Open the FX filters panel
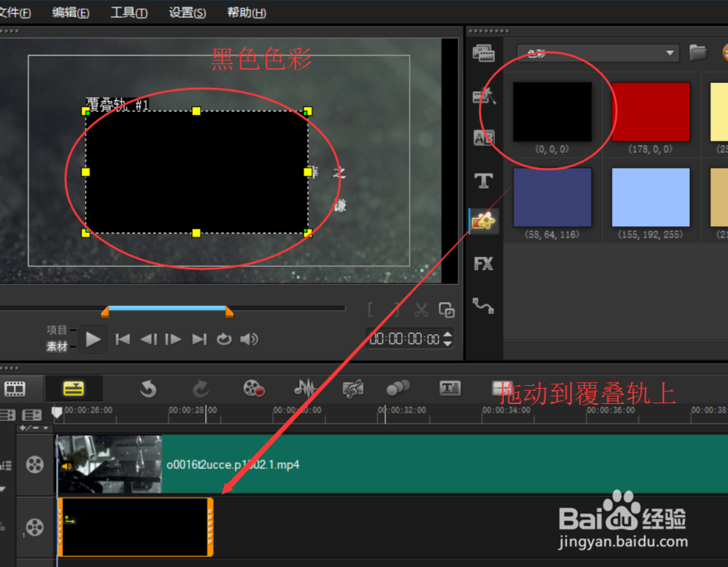728x567 pixels. point(483,263)
